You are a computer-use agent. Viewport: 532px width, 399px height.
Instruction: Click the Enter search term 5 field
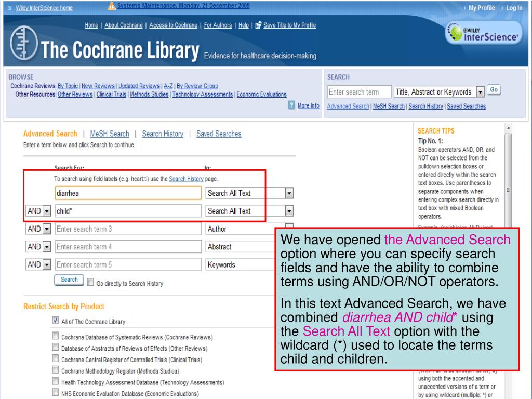click(128, 264)
